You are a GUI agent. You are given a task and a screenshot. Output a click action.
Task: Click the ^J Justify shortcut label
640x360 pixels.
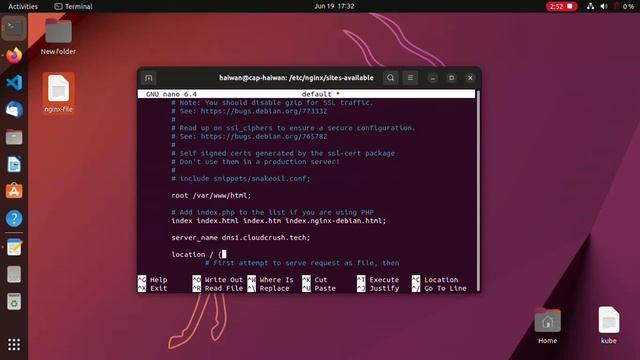tap(378, 288)
